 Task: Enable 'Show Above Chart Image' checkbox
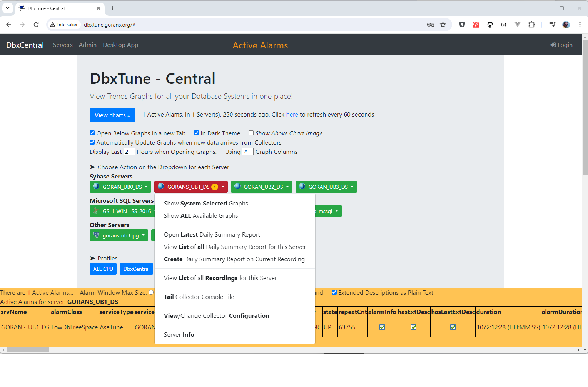click(251, 133)
